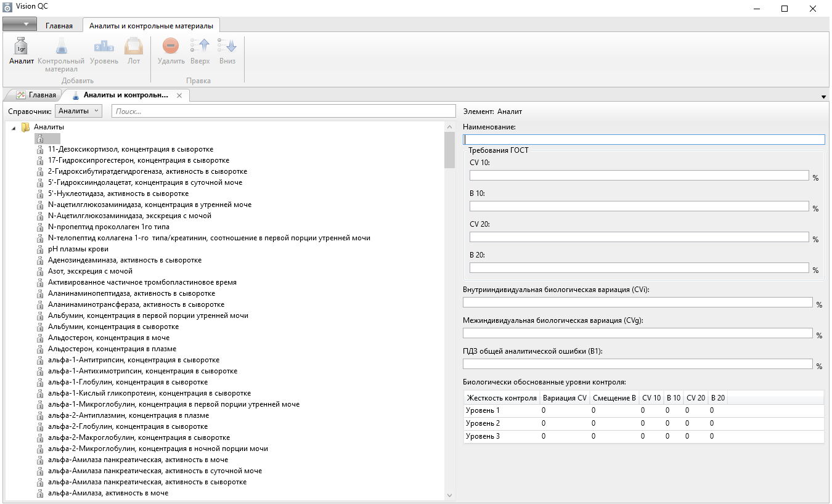The image size is (832, 504).
Task: Click the CV 20 input field
Action: coord(639,237)
